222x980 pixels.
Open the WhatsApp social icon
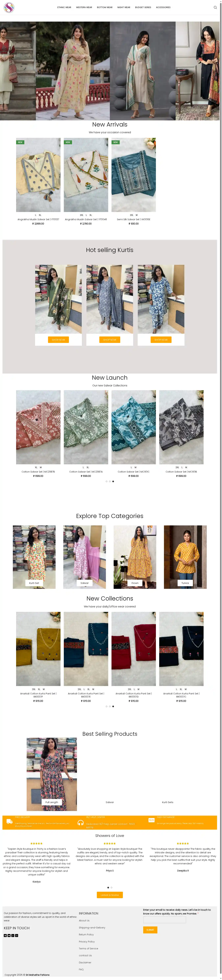[13, 936]
